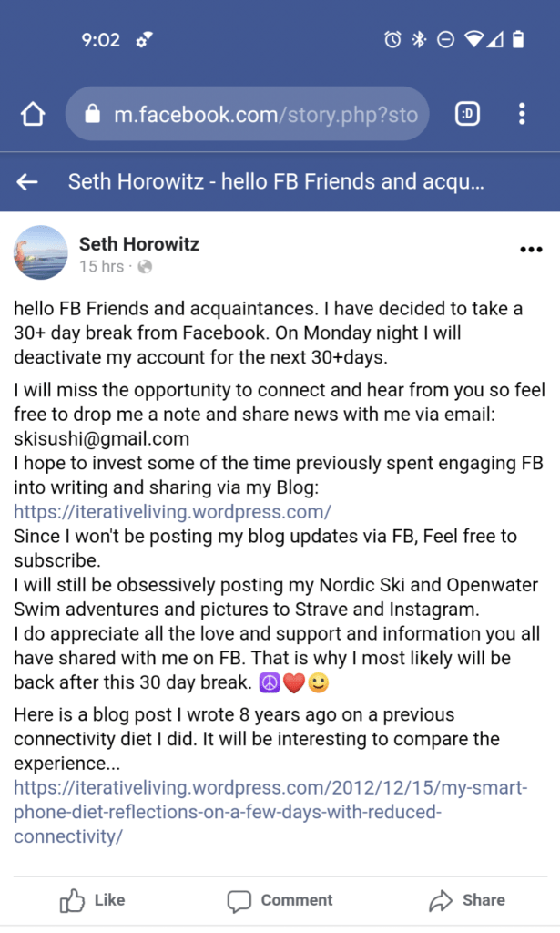560x933 pixels.
Task: Tap the Comment speech bubble icon
Action: [x=239, y=901]
